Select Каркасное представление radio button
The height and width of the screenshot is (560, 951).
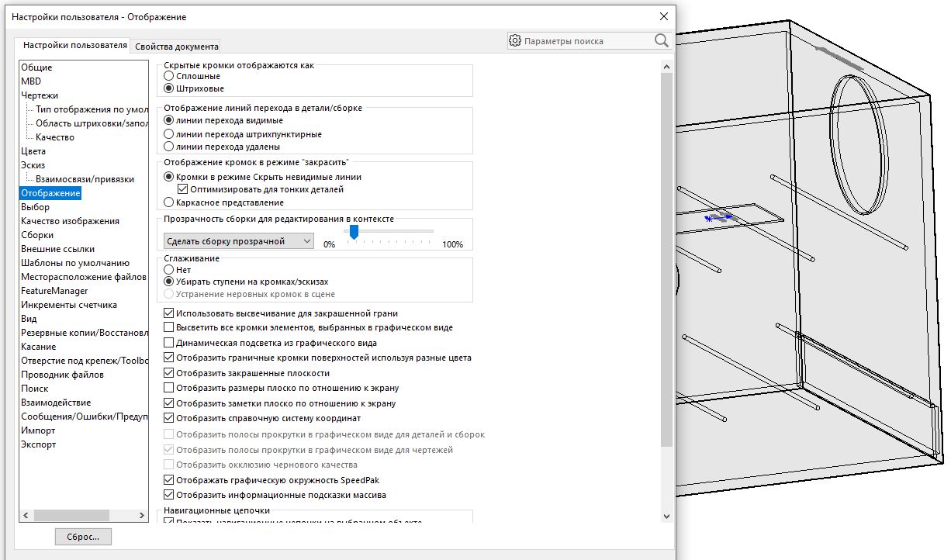click(x=169, y=202)
